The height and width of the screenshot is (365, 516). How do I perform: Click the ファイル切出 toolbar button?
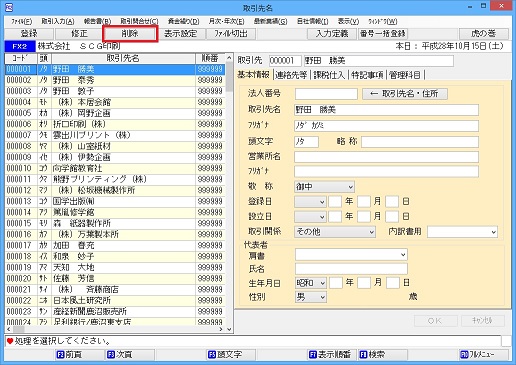coord(231,34)
